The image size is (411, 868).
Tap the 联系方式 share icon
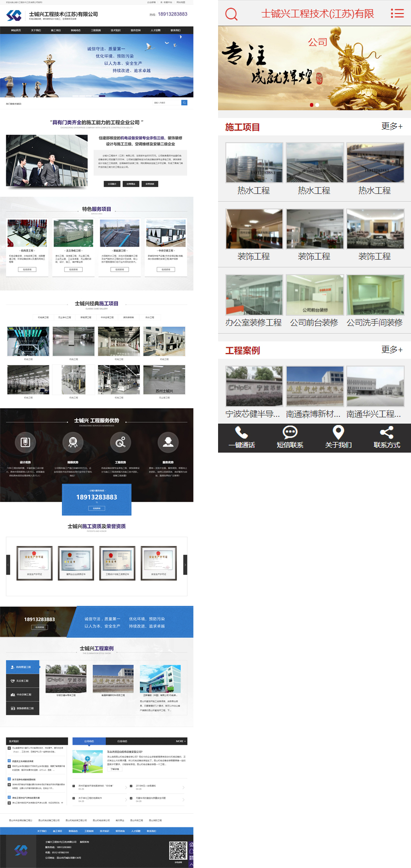[386, 432]
